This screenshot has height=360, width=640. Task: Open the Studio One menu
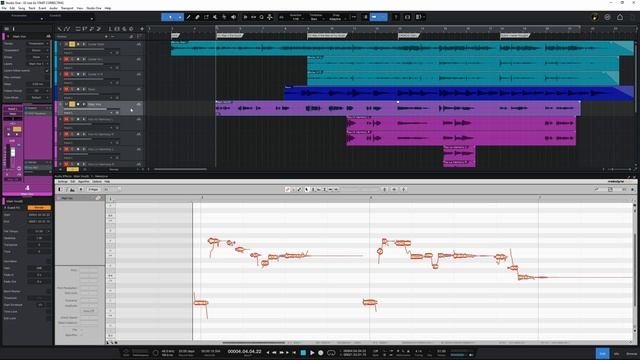coord(93,8)
